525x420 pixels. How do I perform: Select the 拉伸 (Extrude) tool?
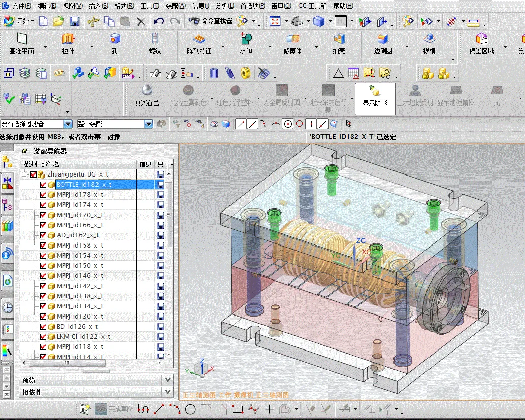[x=69, y=43]
